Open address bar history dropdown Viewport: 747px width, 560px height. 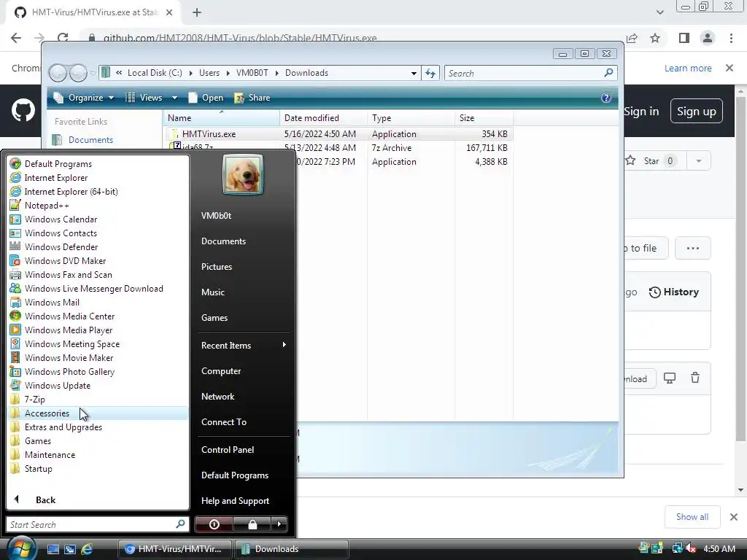point(414,73)
